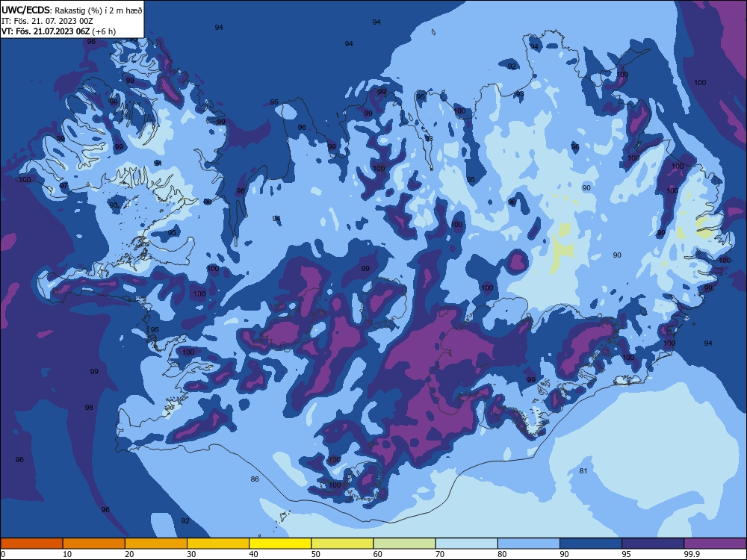Image resolution: width=747 pixels, height=560 pixels.
Task: Pick the 20–30 legend color block
Action: point(156,544)
